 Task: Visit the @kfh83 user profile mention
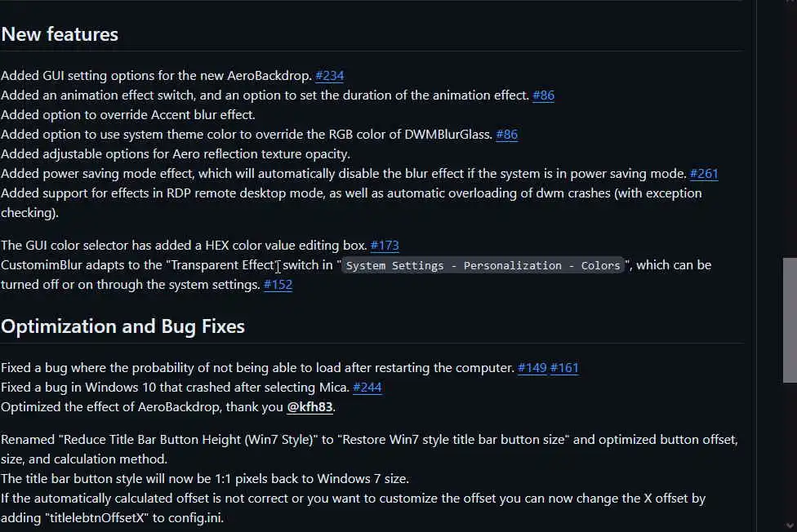point(309,407)
